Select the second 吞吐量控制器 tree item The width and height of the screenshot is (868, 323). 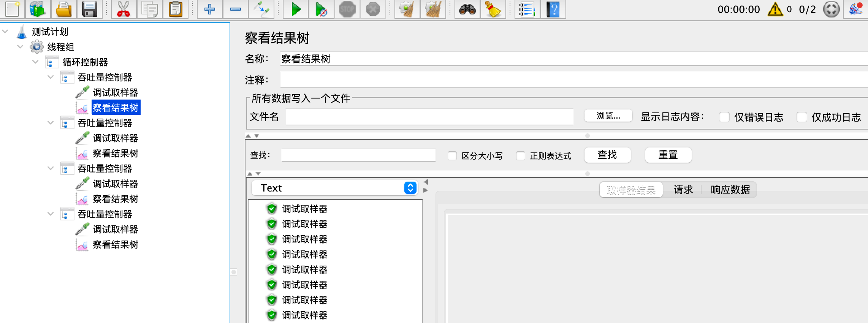105,123
